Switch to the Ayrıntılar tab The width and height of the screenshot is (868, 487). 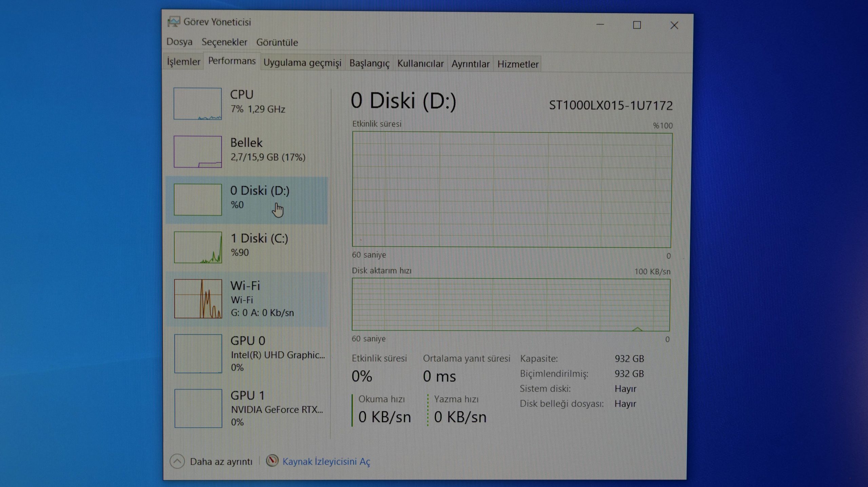(470, 64)
